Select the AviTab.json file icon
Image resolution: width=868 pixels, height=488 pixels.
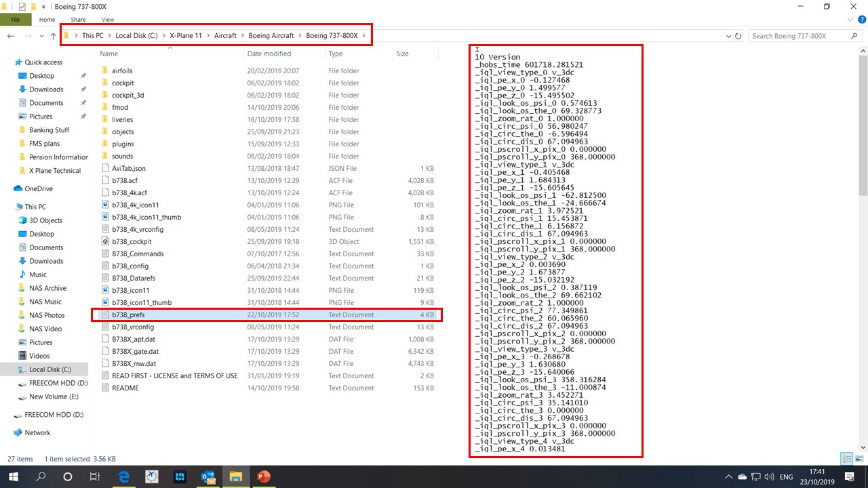click(x=104, y=168)
